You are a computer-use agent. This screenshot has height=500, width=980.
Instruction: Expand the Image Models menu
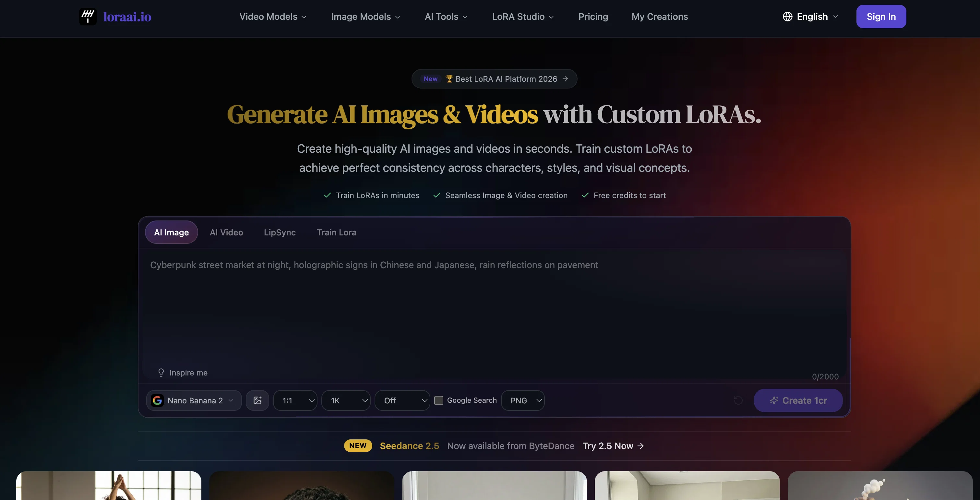coord(365,16)
